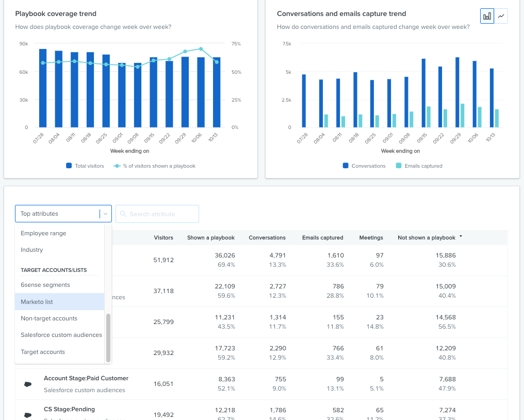Click the Playbook coverage trend title
524x420 pixels.
pos(56,14)
